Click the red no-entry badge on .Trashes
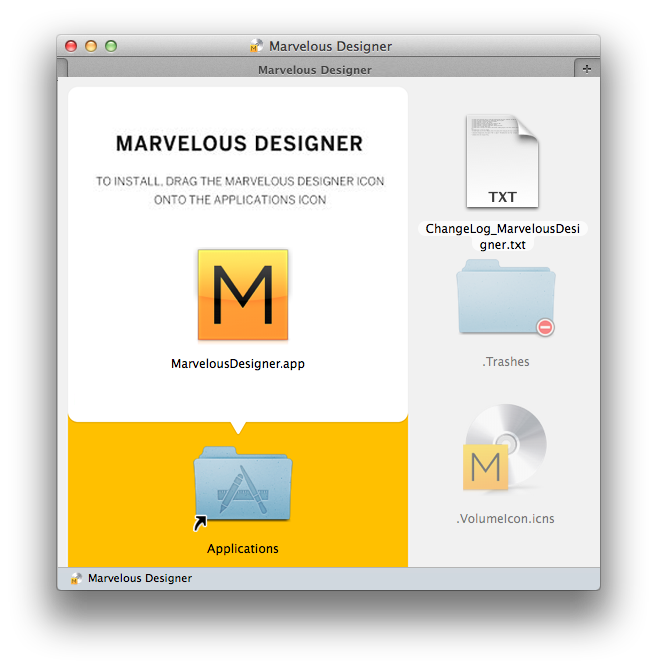 click(545, 327)
